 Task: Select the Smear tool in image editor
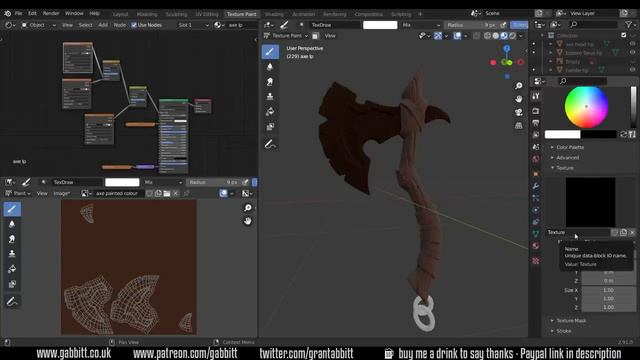tap(12, 239)
